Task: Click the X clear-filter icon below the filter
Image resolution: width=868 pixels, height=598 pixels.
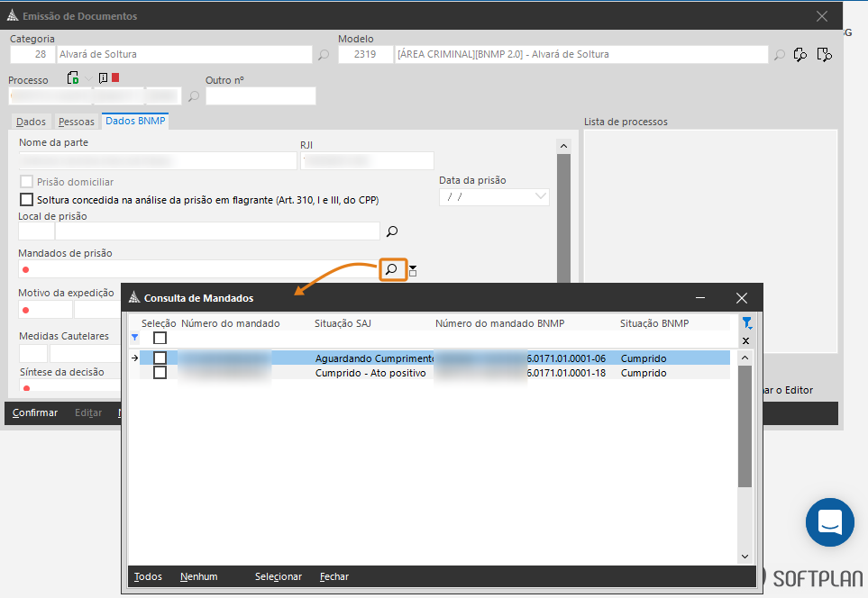Action: [x=745, y=341]
